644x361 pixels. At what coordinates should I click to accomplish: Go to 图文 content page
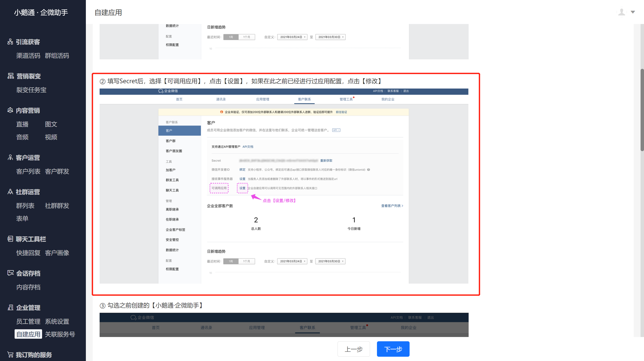coord(51,124)
